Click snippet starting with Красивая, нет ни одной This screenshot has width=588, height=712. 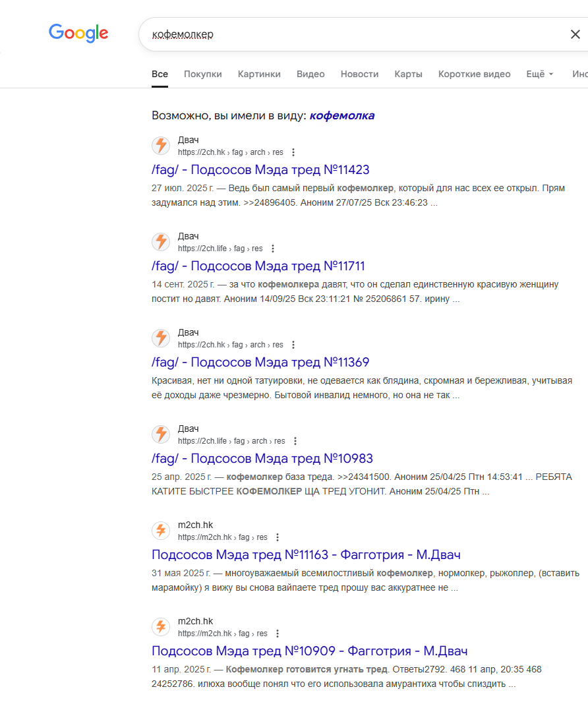pos(362,388)
